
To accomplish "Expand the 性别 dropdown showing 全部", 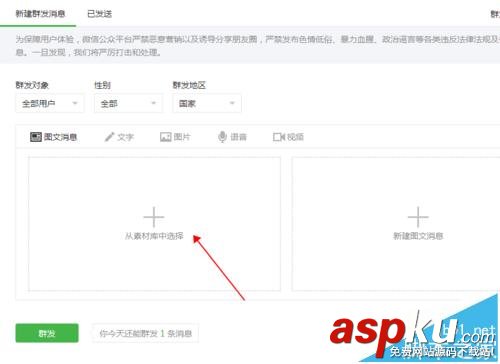I will [128, 103].
